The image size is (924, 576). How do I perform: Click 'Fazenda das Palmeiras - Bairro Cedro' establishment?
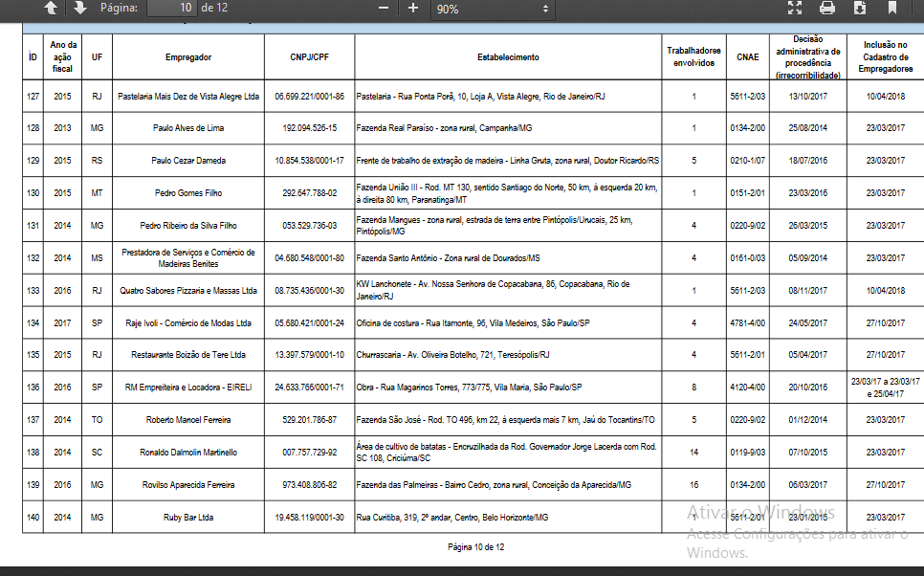point(494,484)
